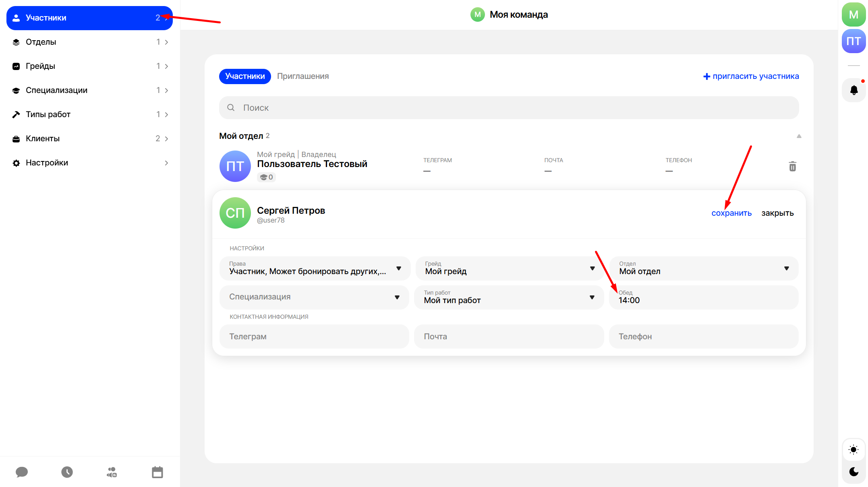Expand the Специализация dropdown
Screen dimensions: 868x487
(x=315, y=297)
